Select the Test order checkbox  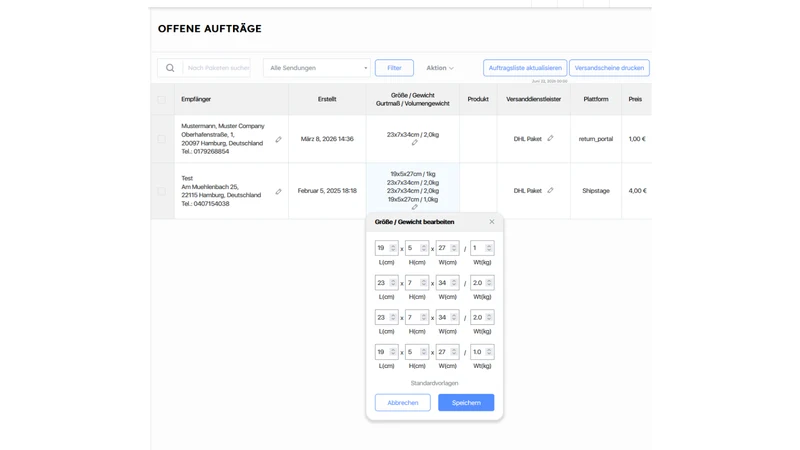[x=162, y=191]
